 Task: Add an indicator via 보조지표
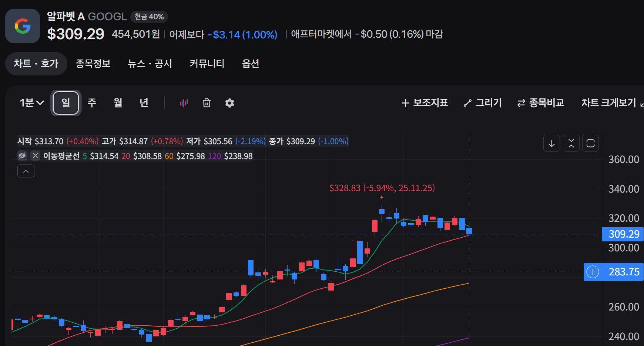[425, 103]
